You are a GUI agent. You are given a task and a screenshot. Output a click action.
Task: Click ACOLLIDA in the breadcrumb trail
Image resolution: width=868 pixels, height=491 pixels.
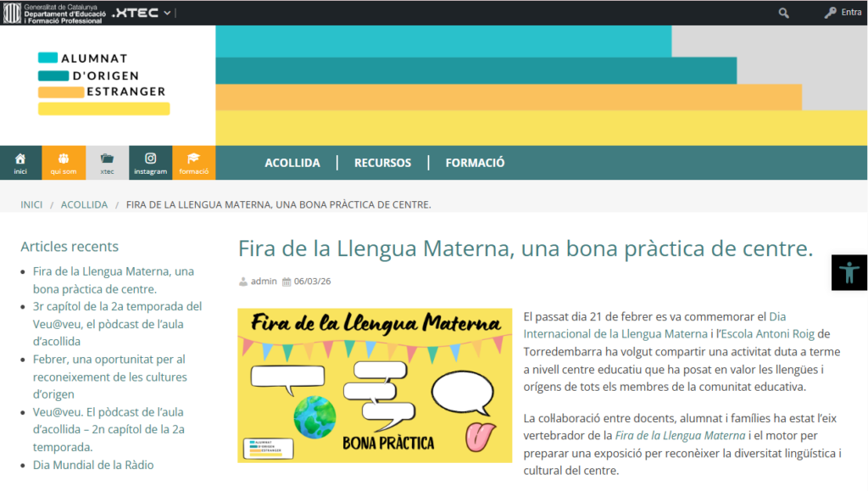[84, 205]
